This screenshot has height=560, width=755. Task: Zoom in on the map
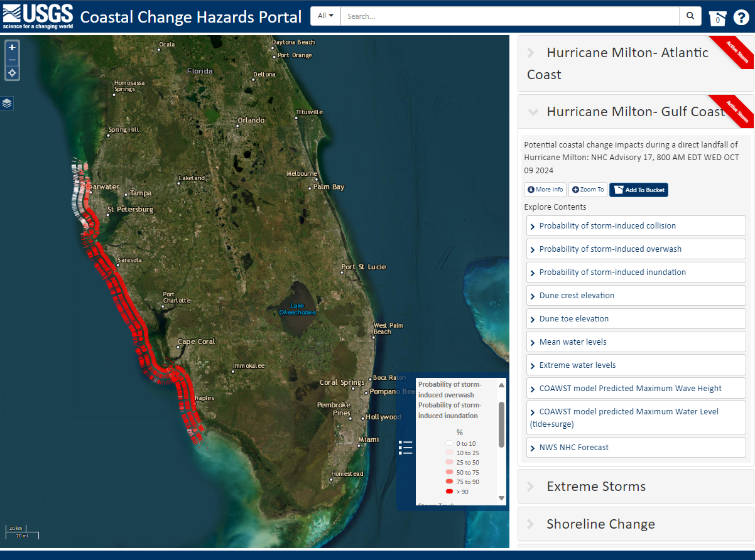coord(12,47)
